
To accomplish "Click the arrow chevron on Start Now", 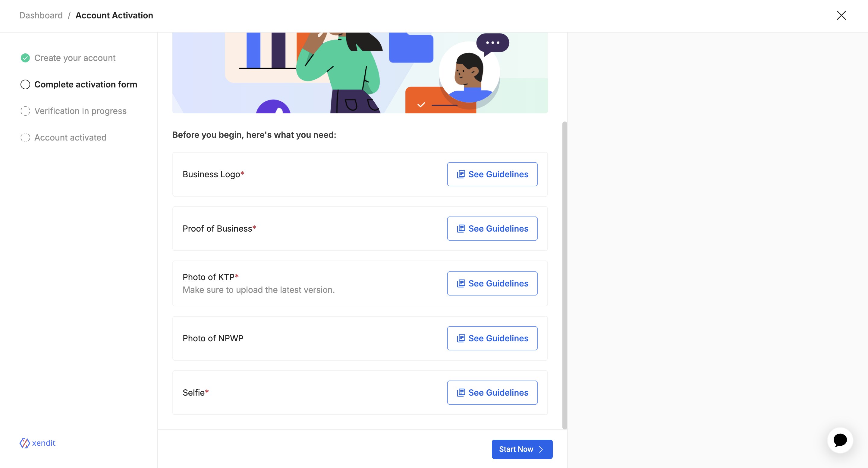I will tap(541, 449).
